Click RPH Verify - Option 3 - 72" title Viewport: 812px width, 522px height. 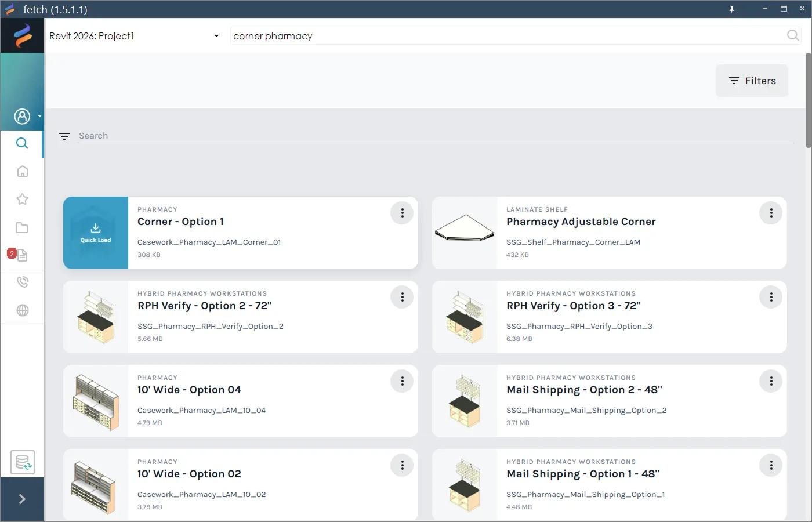[x=573, y=306]
